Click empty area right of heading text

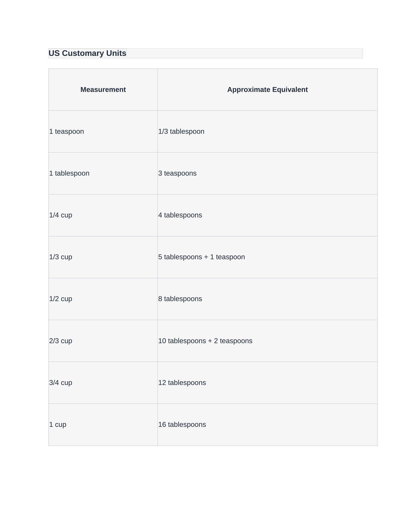(x=245, y=53)
